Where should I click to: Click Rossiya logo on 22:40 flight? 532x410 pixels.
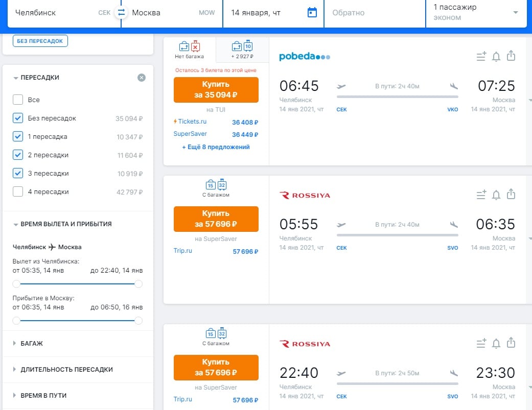click(305, 344)
